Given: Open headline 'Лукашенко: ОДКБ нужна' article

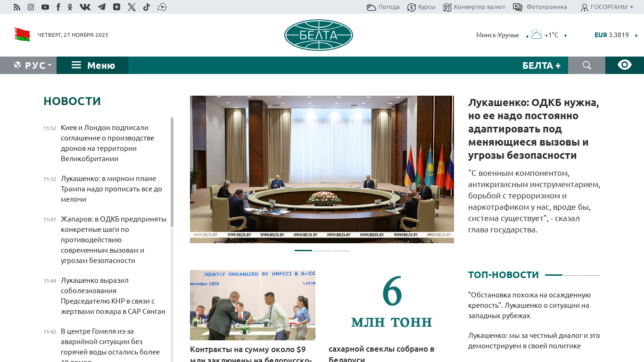Looking at the screenshot, I should 534,129.
